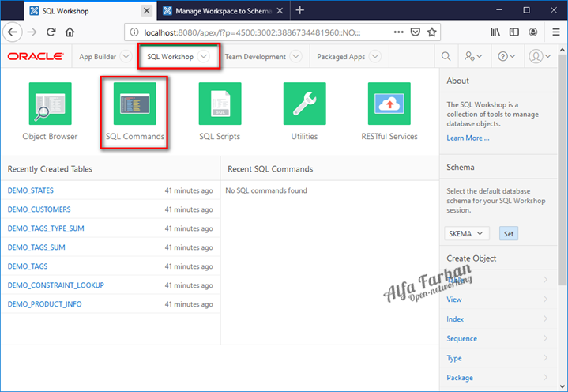
Task: Open the account profile menu icon
Action: [x=540, y=56]
